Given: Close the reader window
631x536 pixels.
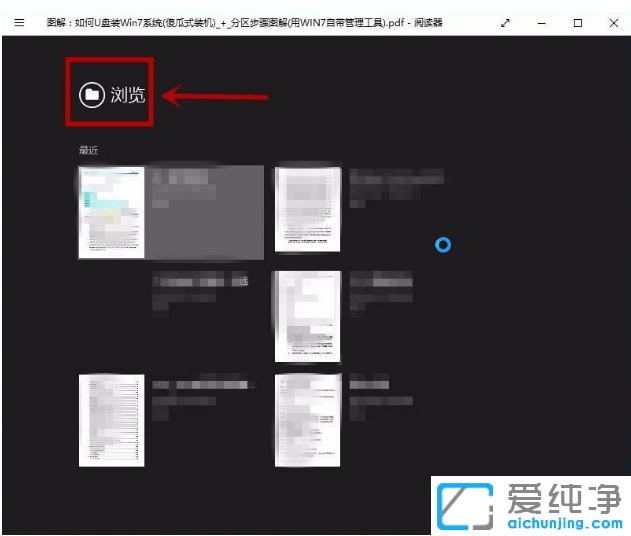Looking at the screenshot, I should 614,23.
